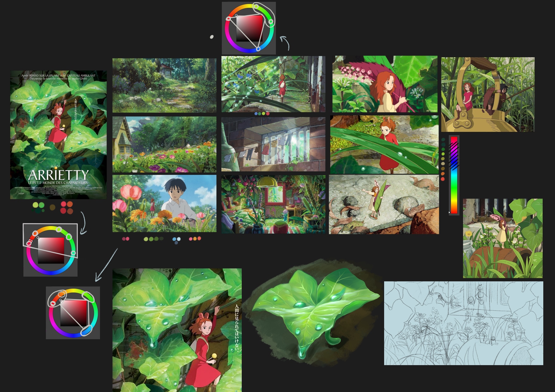Click the color wheel with the blue blob marker
The width and height of the screenshot is (555, 392).
pos(73,313)
